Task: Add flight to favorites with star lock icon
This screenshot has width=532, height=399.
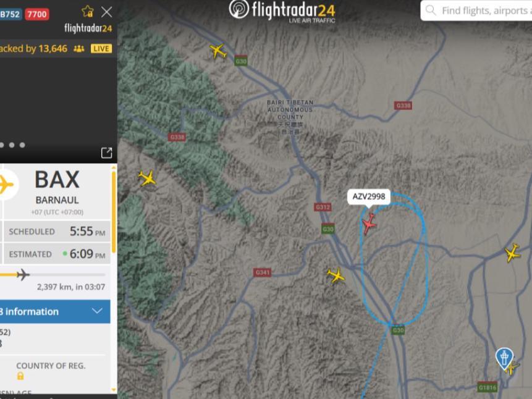Action: pyautogui.click(x=88, y=12)
